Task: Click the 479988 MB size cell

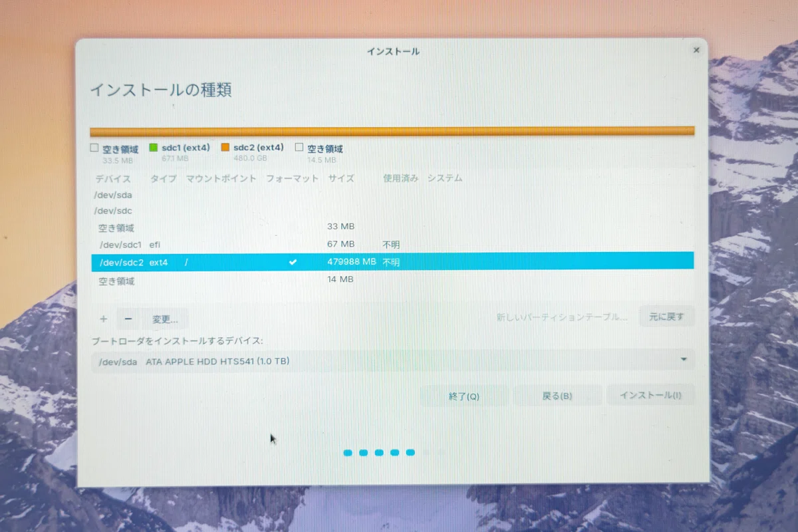Action: coord(352,262)
